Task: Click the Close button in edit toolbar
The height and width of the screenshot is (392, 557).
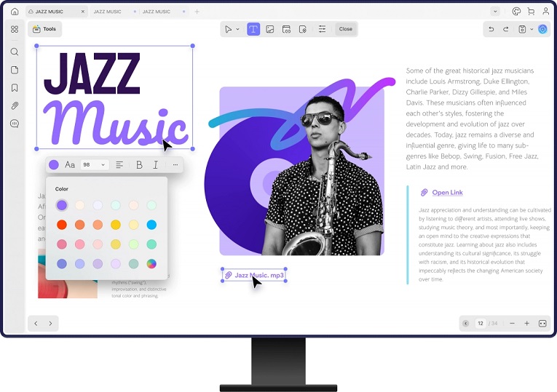Action: (345, 29)
